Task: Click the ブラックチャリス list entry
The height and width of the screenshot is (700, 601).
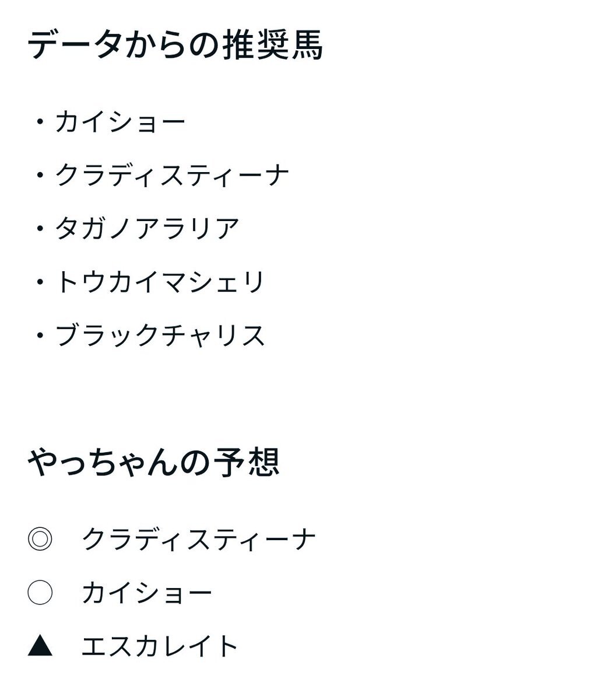Action: (160, 336)
